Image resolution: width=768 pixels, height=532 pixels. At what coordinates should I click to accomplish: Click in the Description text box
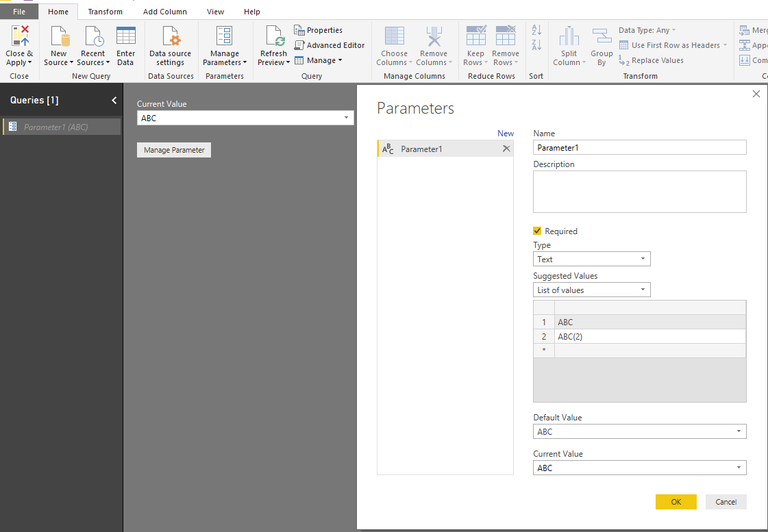(640, 191)
